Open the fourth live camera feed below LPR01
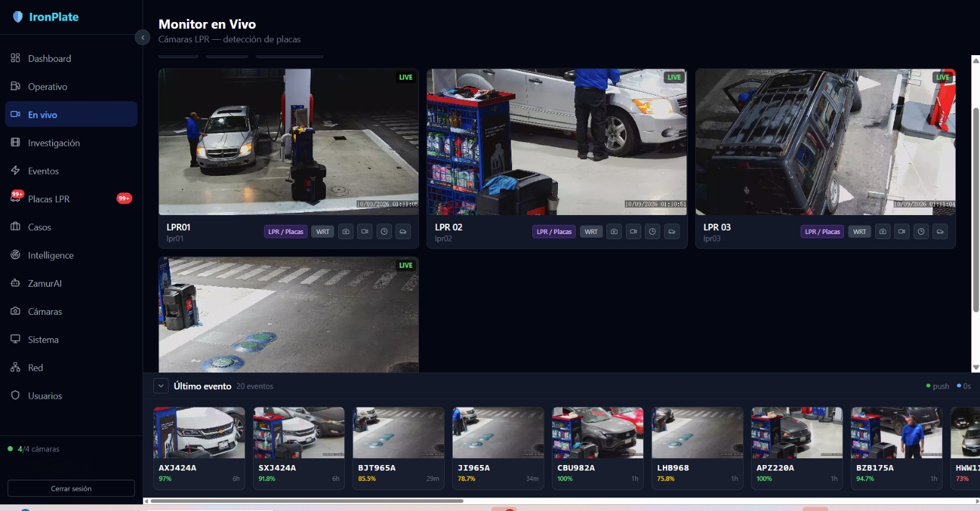Image resolution: width=980 pixels, height=511 pixels. point(288,314)
